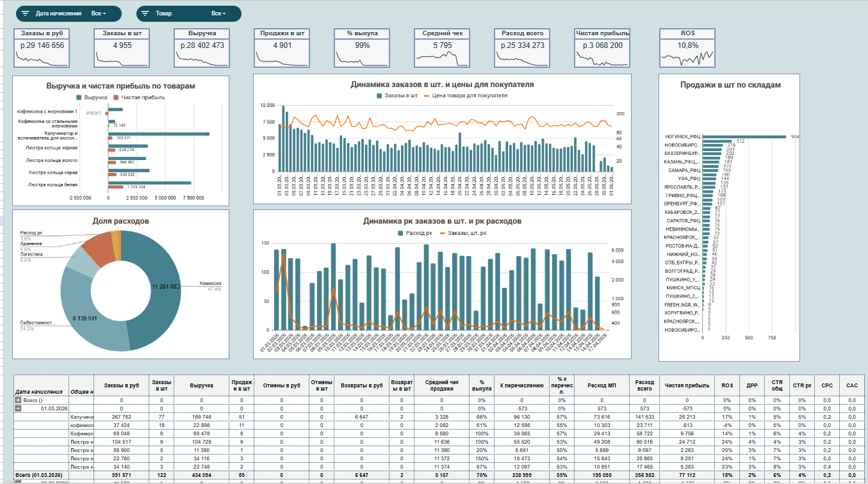This screenshot has height=484, width=868.
Task: Select the 'Выручка' sparkline card
Action: coord(202,47)
